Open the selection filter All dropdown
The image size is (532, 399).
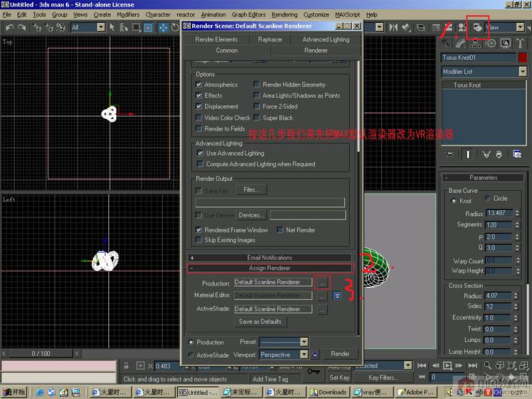pos(101,27)
